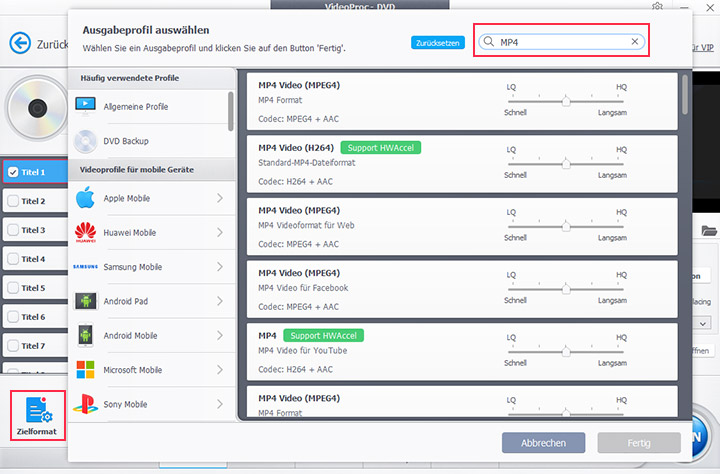Screen dimensions: 720x474
Task: Expand Apple Mobile with its chevron
Action: coord(220,198)
